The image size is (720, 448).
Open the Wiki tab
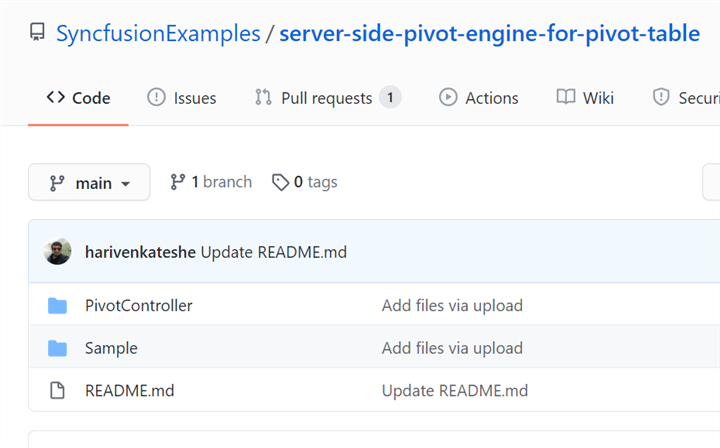point(586,98)
